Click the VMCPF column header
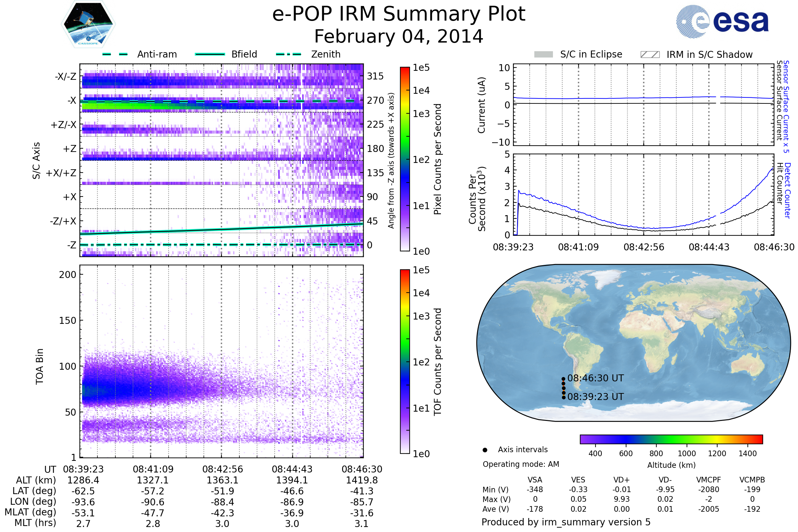The width and height of the screenshot is (798, 532). click(x=709, y=480)
